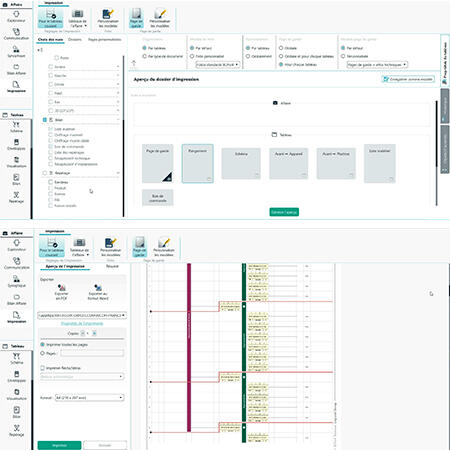Collapse the Repérage group in the checklist
The width and height of the screenshot is (450, 450).
pyautogui.click(x=118, y=173)
